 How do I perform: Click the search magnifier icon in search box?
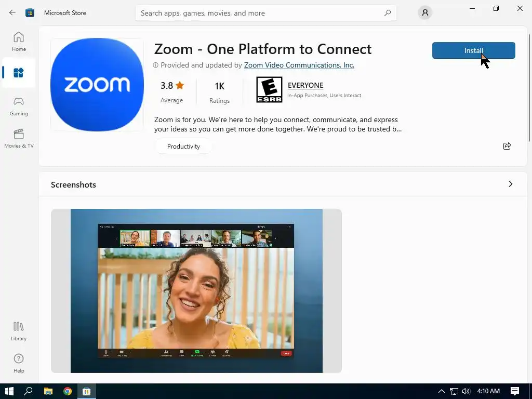coord(388,13)
